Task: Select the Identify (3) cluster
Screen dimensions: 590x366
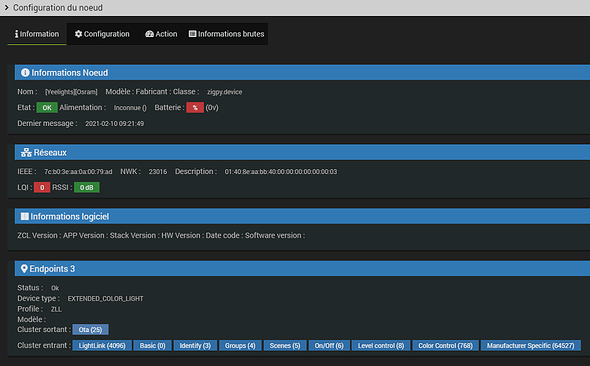Action: click(195, 345)
